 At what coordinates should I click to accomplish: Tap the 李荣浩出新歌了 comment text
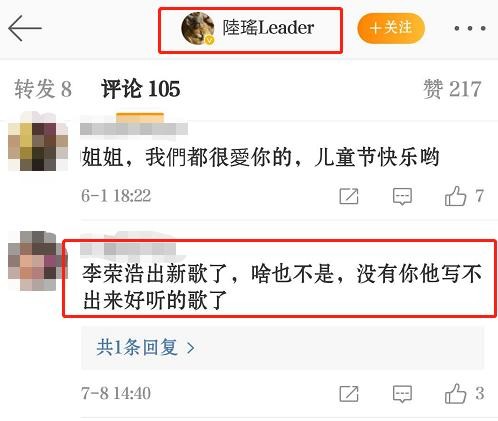coord(282,287)
